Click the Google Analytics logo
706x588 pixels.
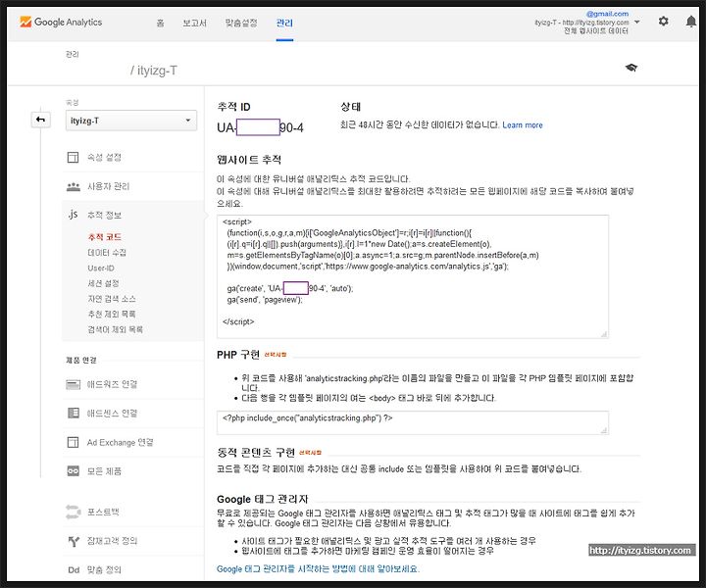coord(61,22)
